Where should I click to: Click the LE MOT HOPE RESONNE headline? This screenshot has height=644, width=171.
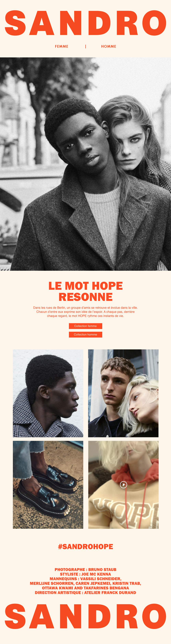pyautogui.click(x=85, y=291)
